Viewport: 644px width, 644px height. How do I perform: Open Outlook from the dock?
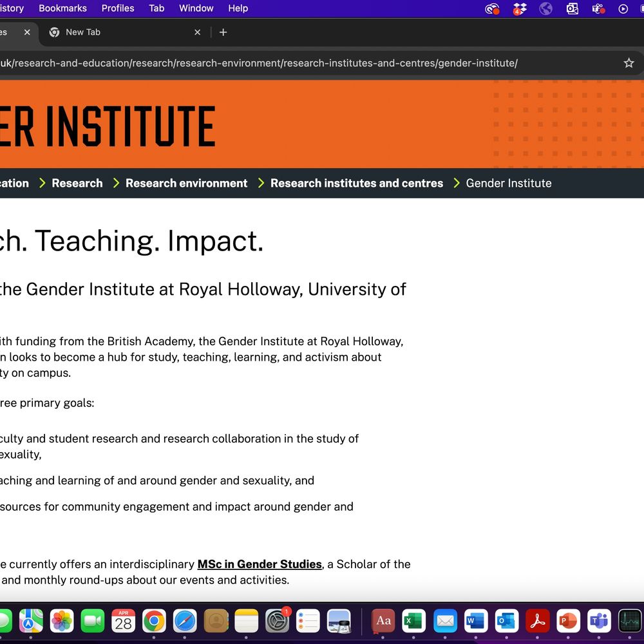click(x=507, y=621)
